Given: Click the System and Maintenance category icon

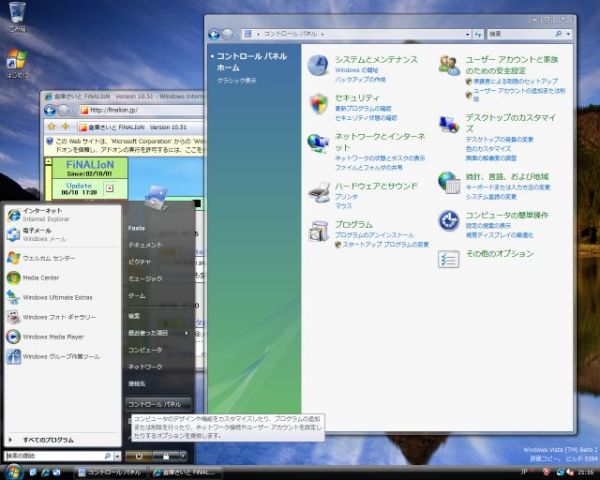Looking at the screenshot, I should click(318, 65).
